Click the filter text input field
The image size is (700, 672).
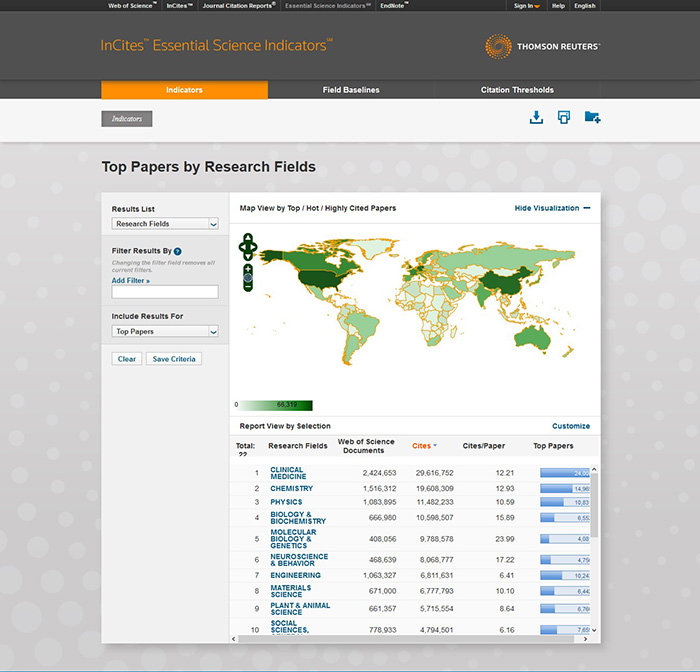(165, 292)
